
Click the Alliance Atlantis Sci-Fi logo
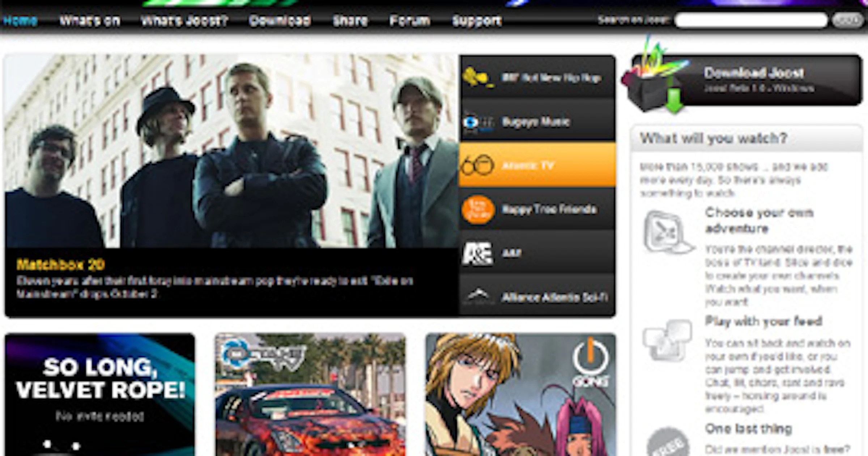coord(478,296)
